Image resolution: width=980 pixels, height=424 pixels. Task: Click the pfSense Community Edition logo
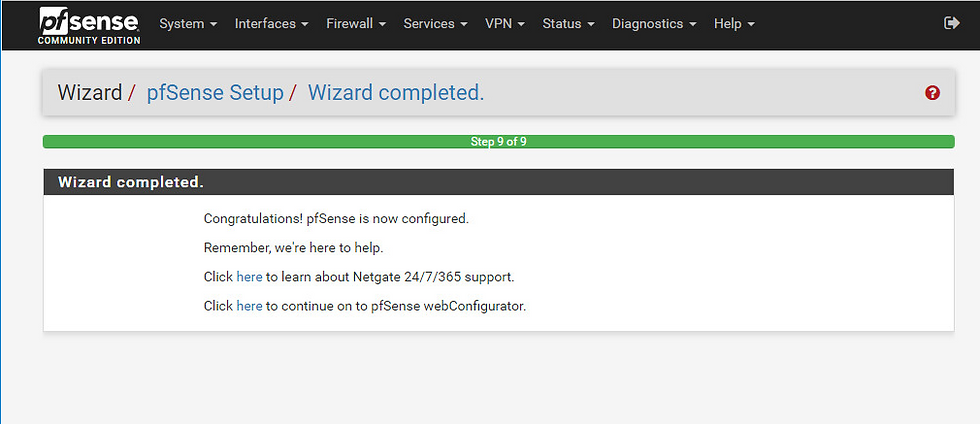coord(89,26)
